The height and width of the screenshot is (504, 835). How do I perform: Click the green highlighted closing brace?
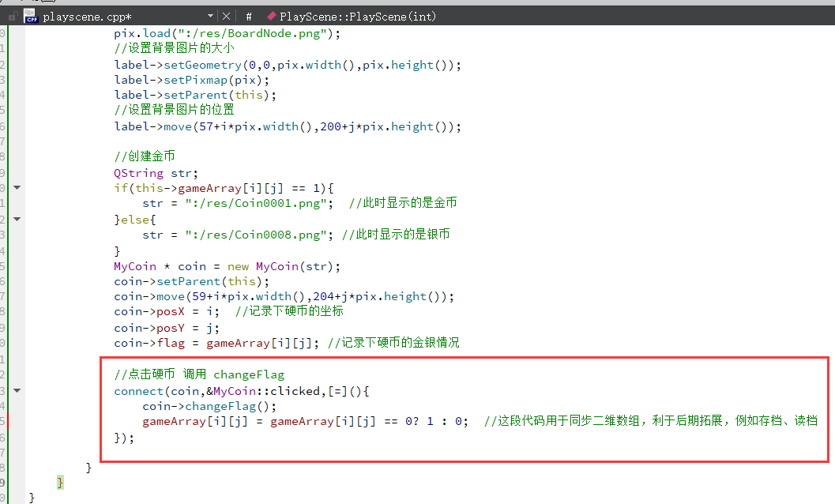pyautogui.click(x=60, y=483)
